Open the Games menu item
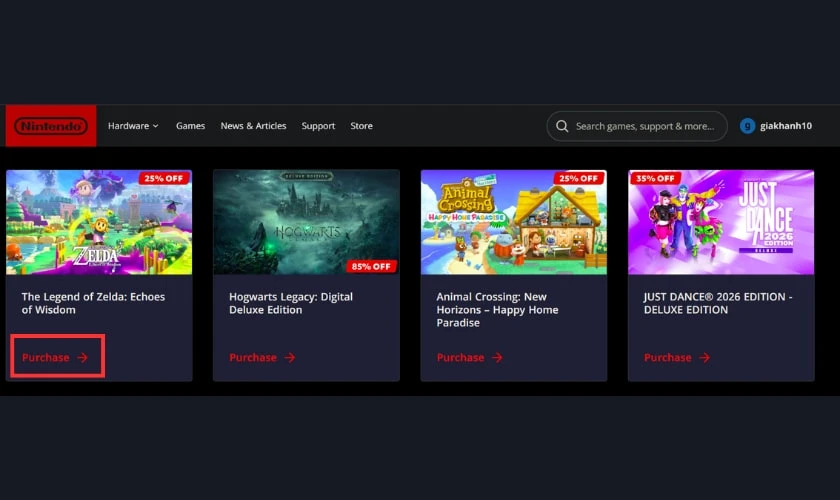Screen dimensions: 840x500 (x=190, y=126)
